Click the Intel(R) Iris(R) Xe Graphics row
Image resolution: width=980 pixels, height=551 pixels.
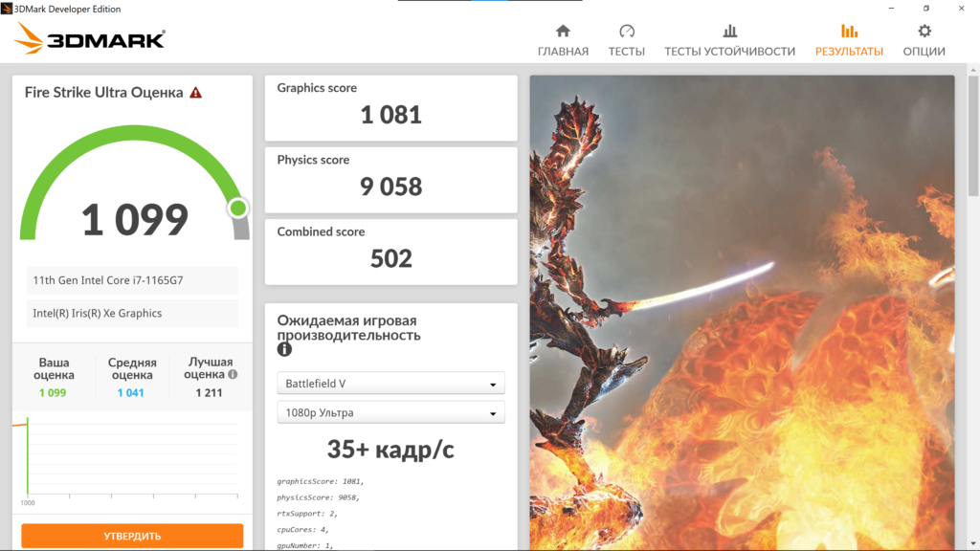132,314
